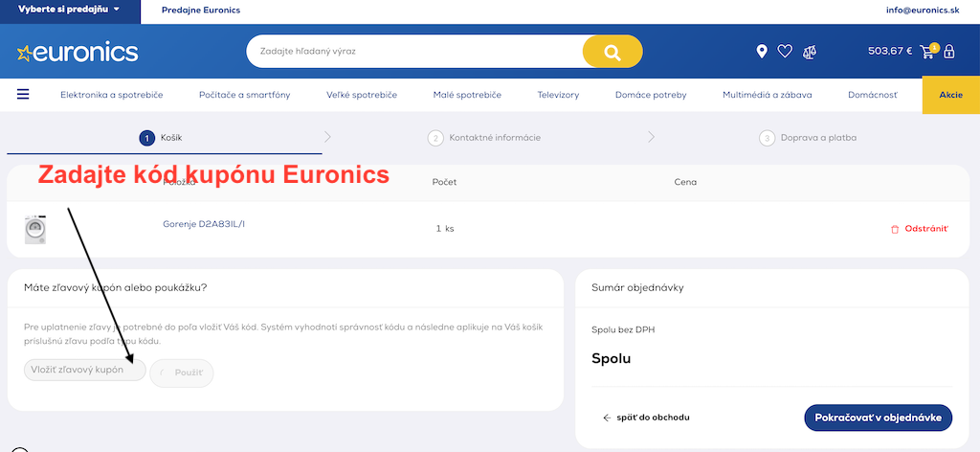The image size is (980, 452).
Task: Click the back arrow beside späť do obchodu
Action: [x=606, y=418]
